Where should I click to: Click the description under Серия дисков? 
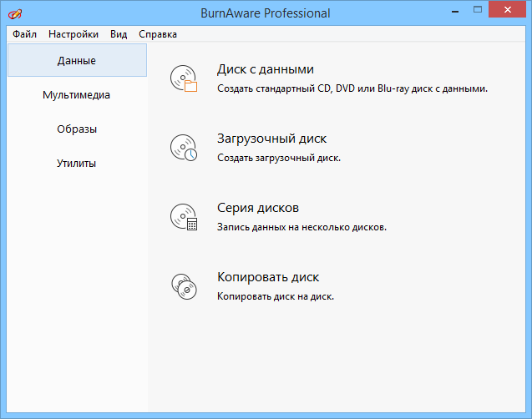coord(301,226)
